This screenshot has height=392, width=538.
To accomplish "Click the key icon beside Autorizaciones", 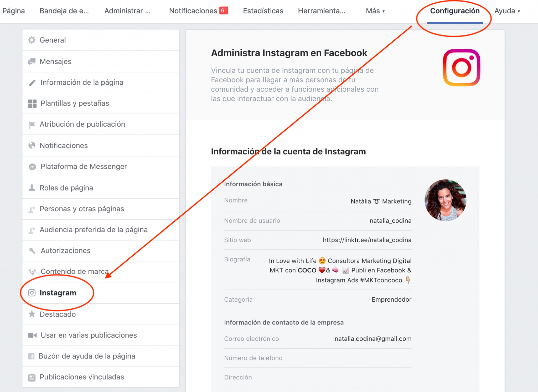I will click(32, 251).
